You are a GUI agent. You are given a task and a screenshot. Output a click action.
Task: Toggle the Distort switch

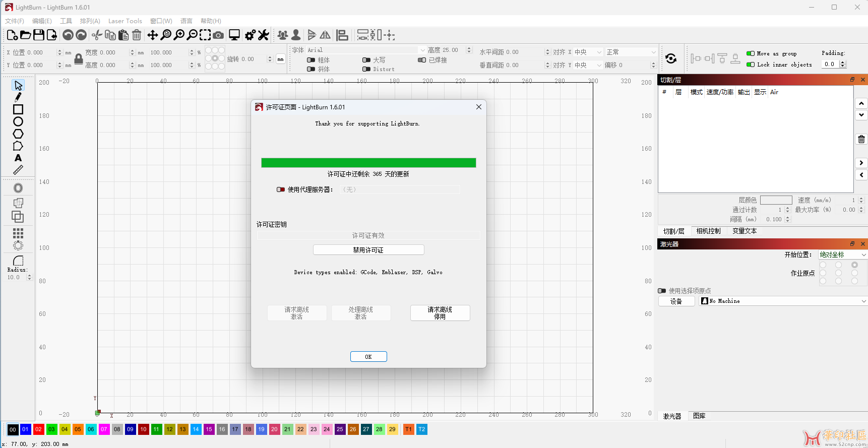[366, 69]
